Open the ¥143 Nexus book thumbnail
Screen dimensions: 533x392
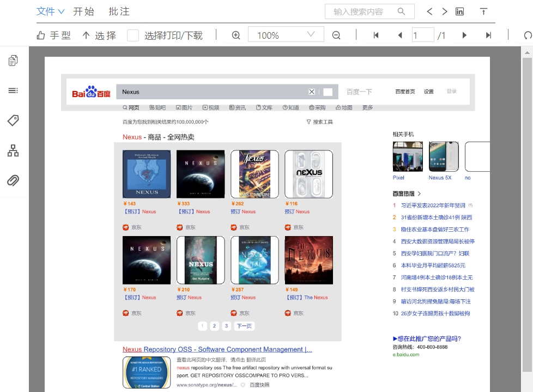tap(147, 174)
